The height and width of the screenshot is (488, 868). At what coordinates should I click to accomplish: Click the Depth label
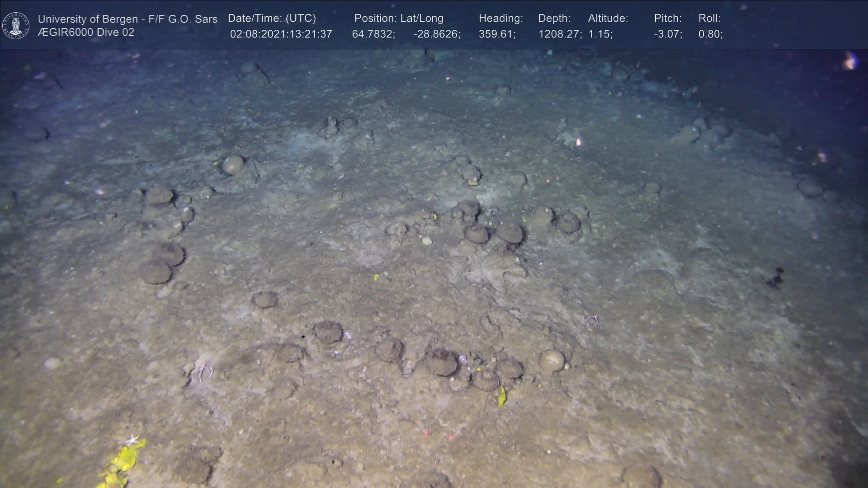[x=554, y=19]
